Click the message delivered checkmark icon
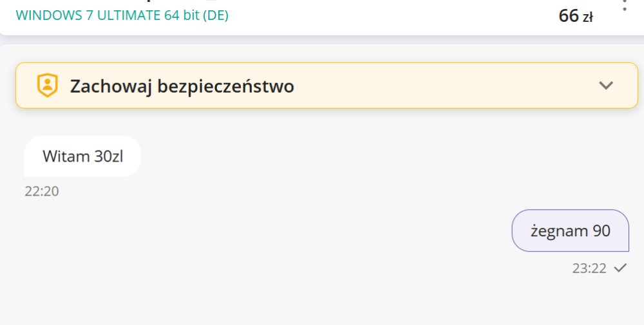The image size is (644, 325). click(620, 268)
